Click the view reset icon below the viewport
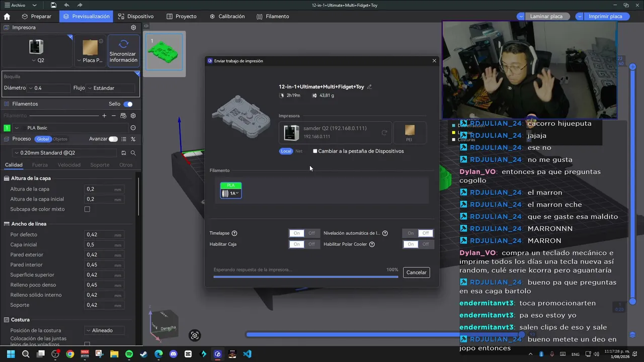Viewport: 644px width, 362px height. pyautogui.click(x=195, y=335)
